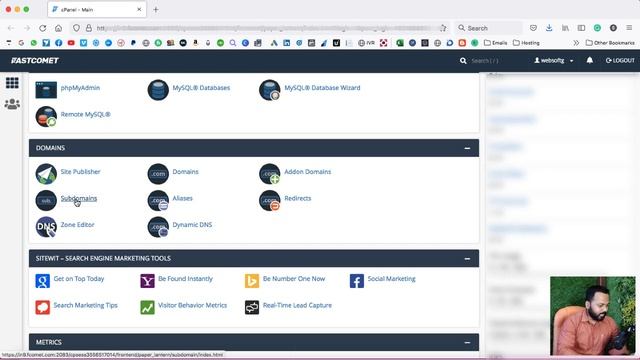Click the Visitor Behavior Metrics chart icon
The image size is (640, 360).
coord(147,307)
